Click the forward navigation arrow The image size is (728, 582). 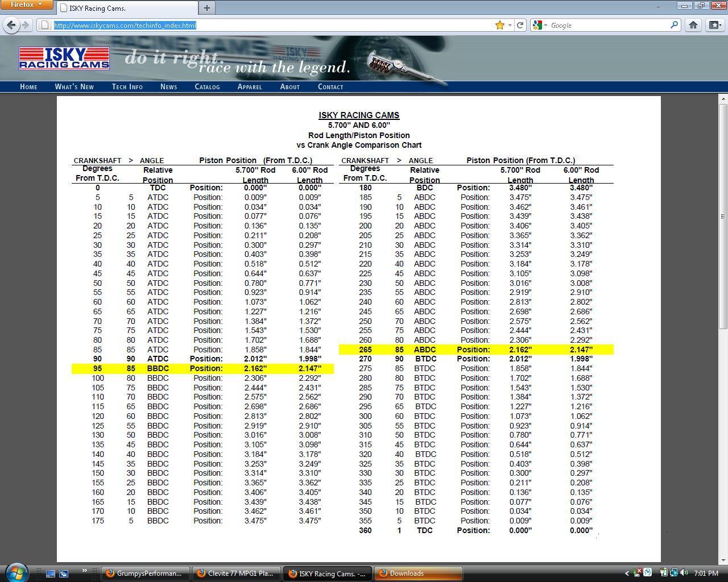pyautogui.click(x=26, y=25)
